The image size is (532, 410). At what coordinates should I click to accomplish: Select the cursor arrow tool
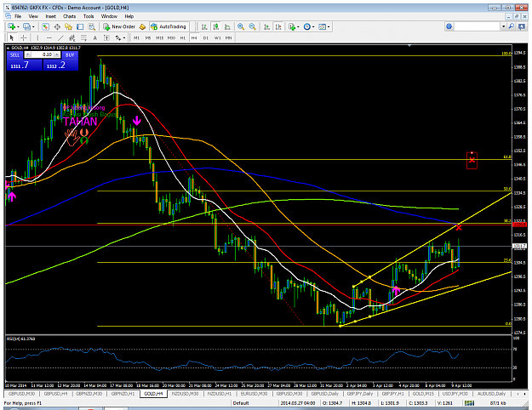click(12, 37)
